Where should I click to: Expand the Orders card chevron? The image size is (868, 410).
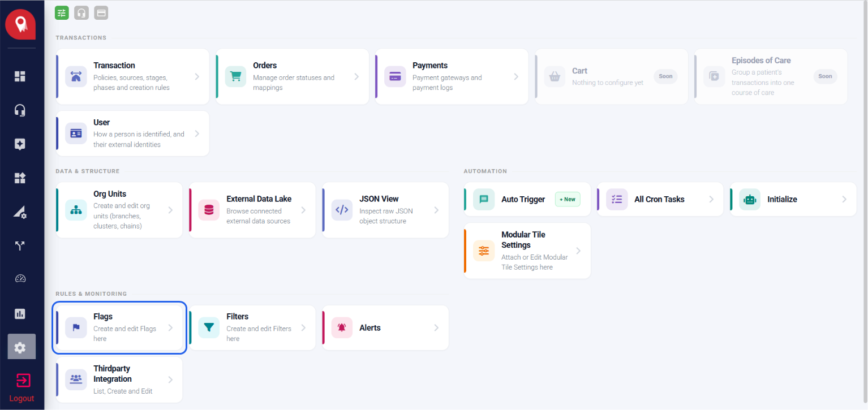click(x=356, y=76)
